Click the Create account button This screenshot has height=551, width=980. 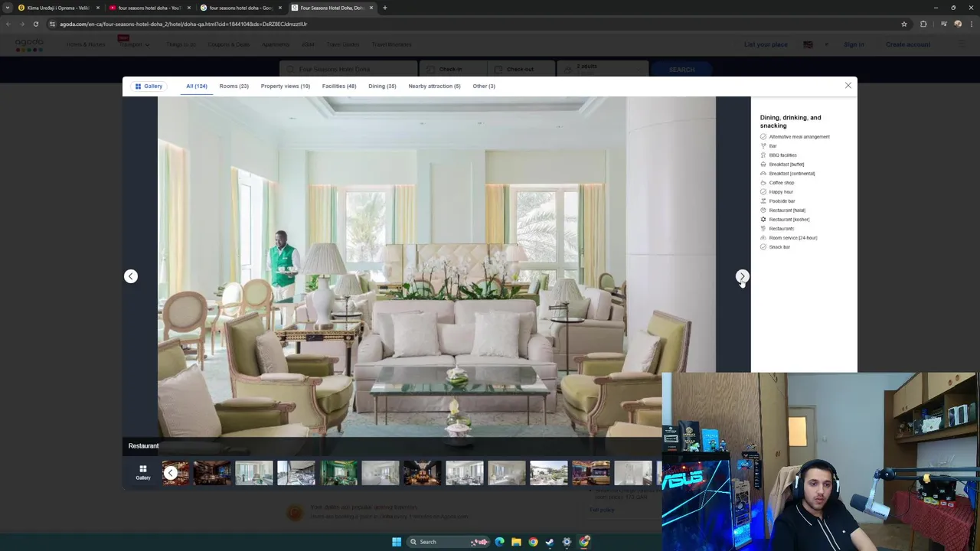pyautogui.click(x=908, y=44)
